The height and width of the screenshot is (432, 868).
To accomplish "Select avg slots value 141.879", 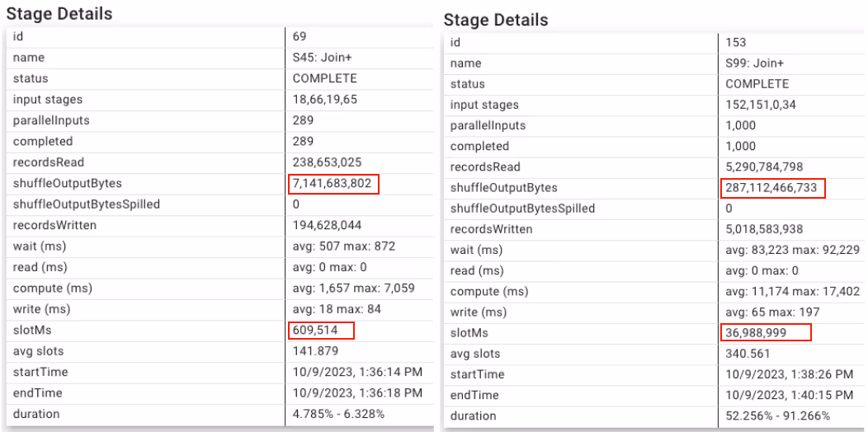I will tap(315, 352).
